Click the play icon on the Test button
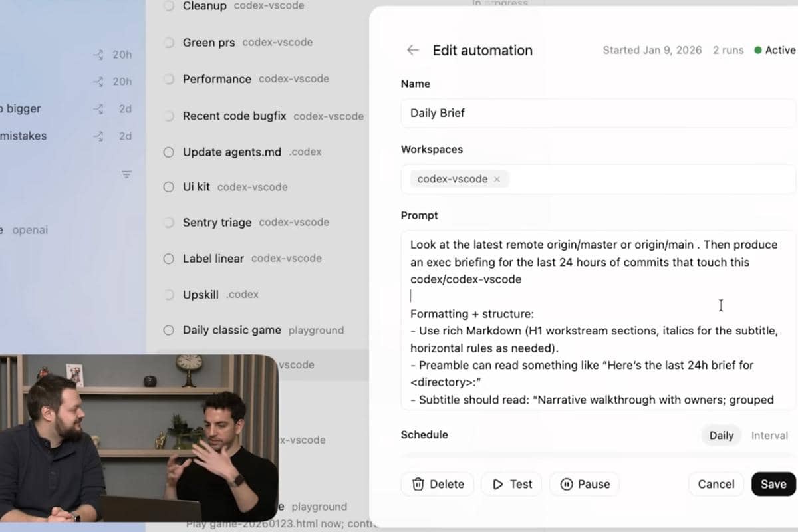The height and width of the screenshot is (532, 798). coord(497,484)
